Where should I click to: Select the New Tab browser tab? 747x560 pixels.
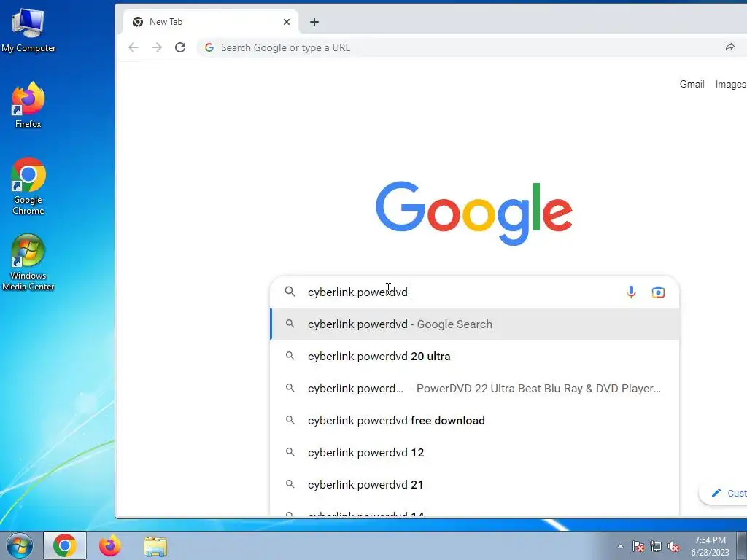211,22
